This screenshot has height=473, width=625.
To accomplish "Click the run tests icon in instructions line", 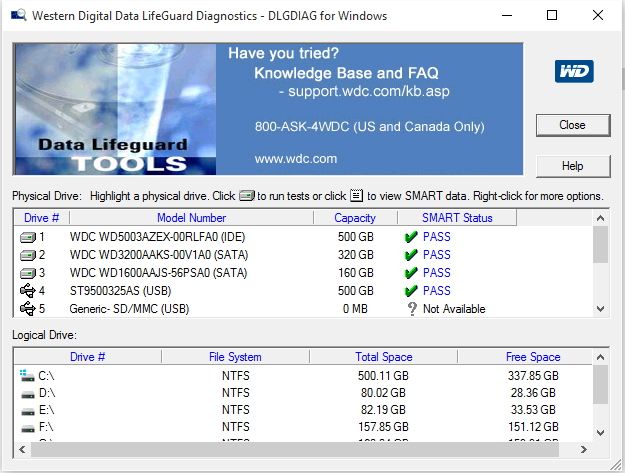I will [247, 196].
